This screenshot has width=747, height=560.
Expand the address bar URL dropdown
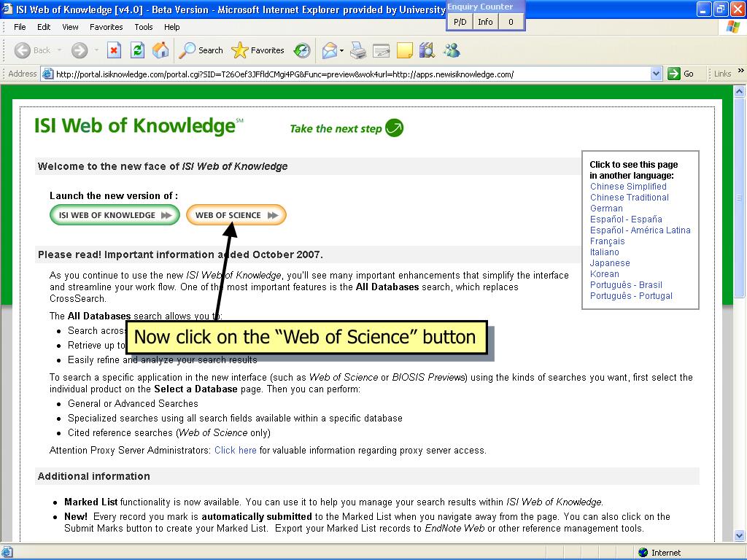(x=656, y=74)
